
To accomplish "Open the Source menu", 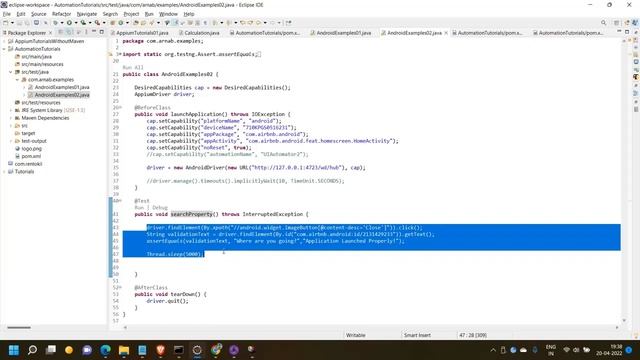I will coord(39,14).
